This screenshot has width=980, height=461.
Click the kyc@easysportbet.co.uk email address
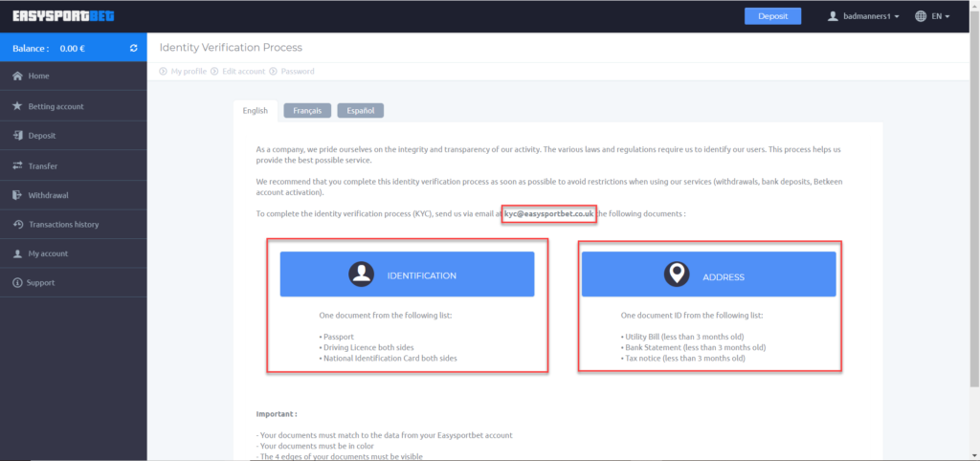[548, 213]
